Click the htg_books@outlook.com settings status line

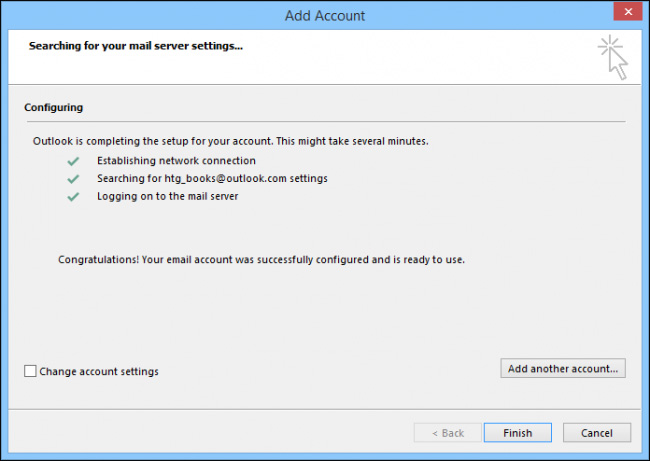click(212, 178)
